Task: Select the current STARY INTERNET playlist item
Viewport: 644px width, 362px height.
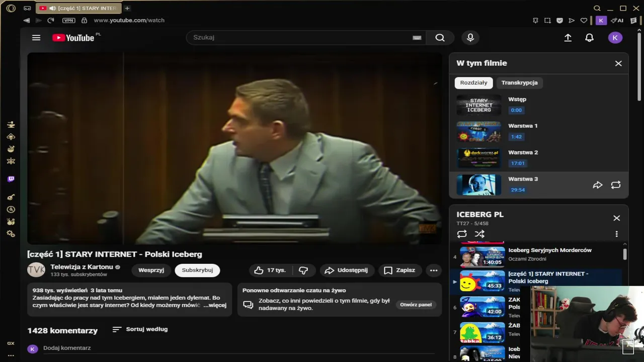Action: pos(536,282)
